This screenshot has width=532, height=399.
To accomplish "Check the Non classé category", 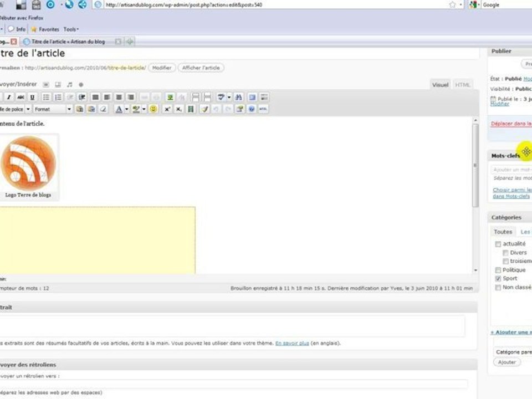I will click(498, 288).
